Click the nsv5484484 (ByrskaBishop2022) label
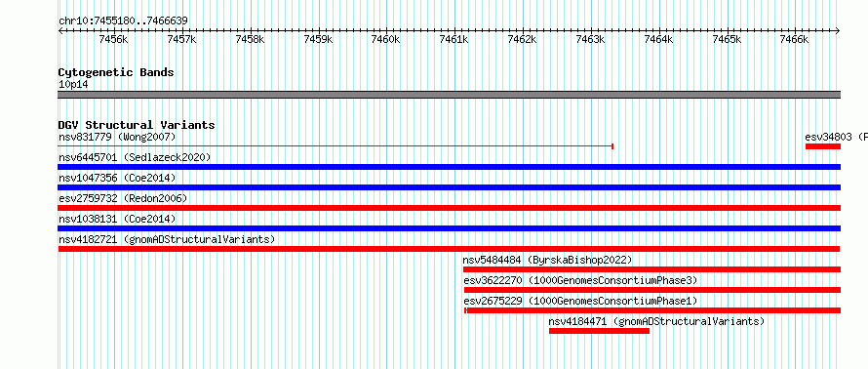Image resolution: width=868 pixels, height=369 pixels. (547, 260)
